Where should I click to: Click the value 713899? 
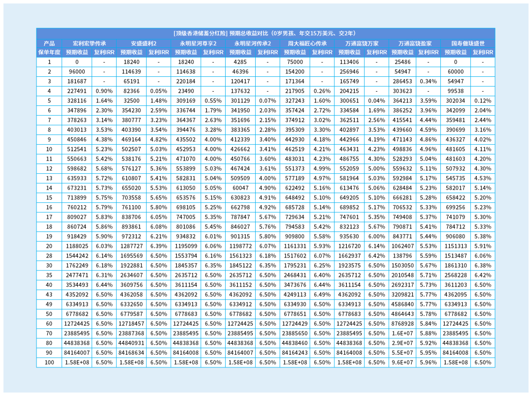pyautogui.click(x=77, y=198)
